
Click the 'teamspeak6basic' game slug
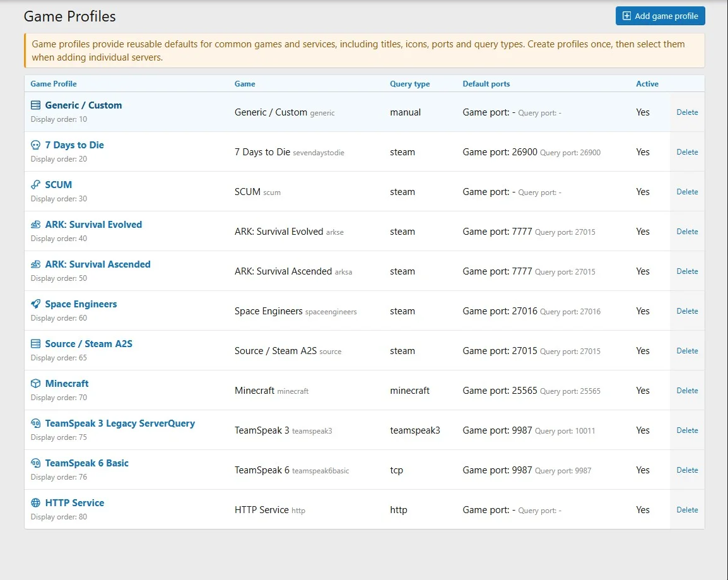(320, 471)
